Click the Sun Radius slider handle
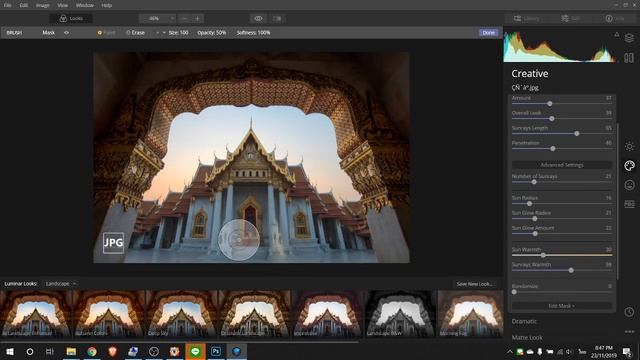 (x=529, y=204)
